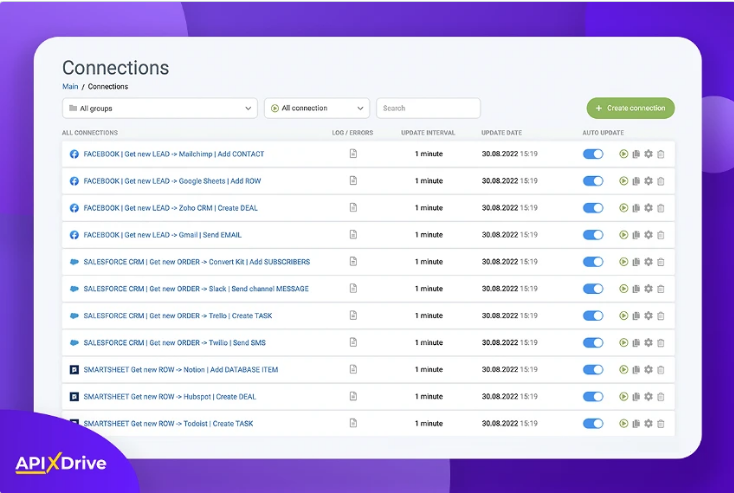Viewport: 734px width, 493px height.
Task: Click Smartsheet icon on the Notion row
Action: point(74,370)
